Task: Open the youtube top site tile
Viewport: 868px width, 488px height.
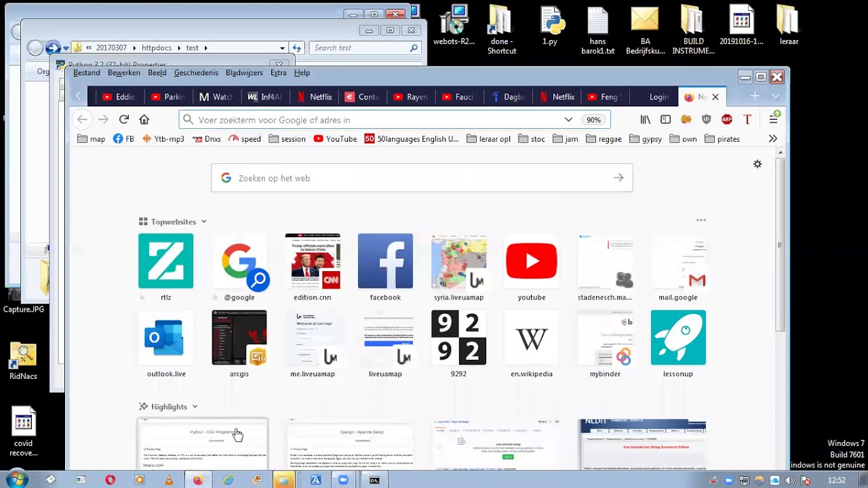Action: pos(532,261)
